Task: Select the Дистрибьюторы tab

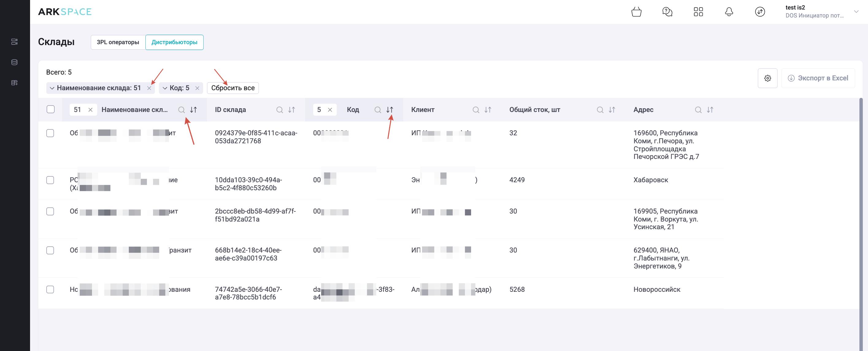Action: (174, 42)
